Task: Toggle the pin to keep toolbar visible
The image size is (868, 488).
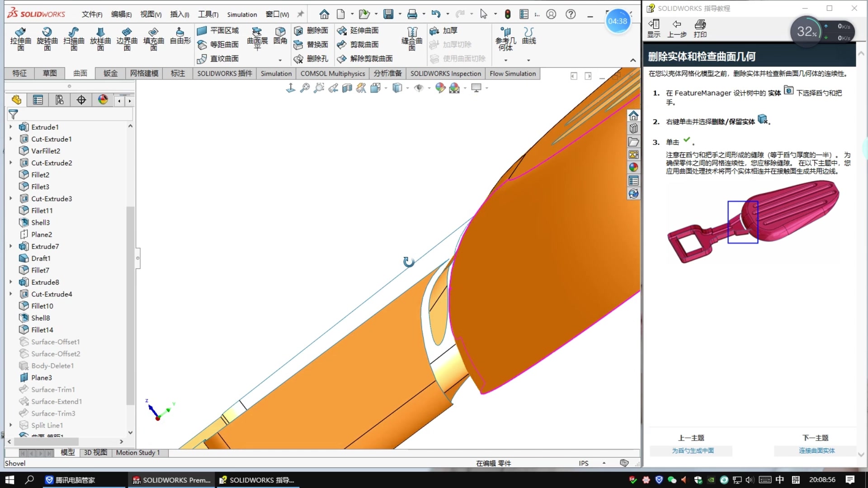Action: [x=300, y=14]
